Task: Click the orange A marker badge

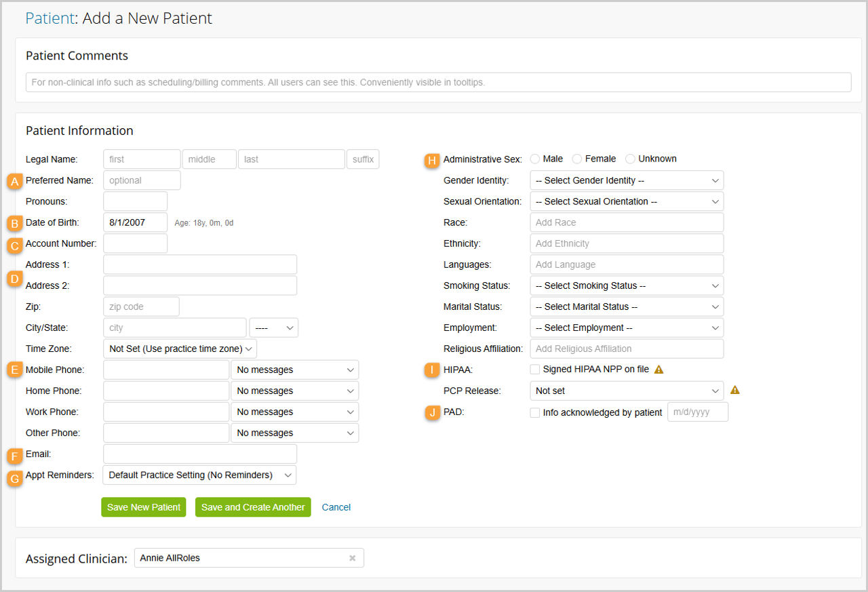Action: click(14, 181)
